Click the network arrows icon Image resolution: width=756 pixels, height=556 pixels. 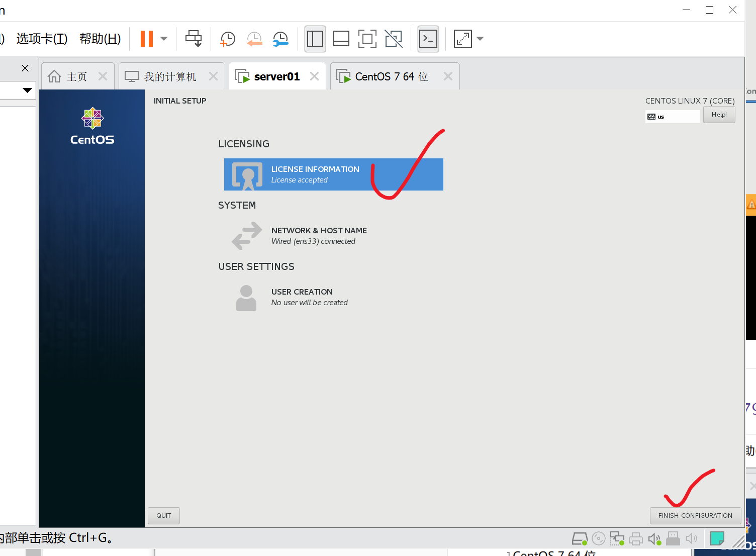coord(247,236)
